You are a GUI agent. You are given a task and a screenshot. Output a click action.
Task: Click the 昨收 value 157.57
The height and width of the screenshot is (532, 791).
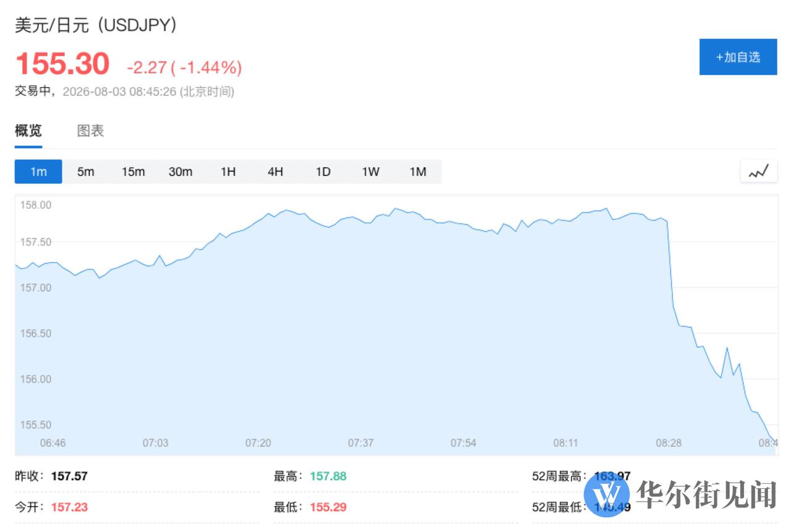click(x=69, y=476)
